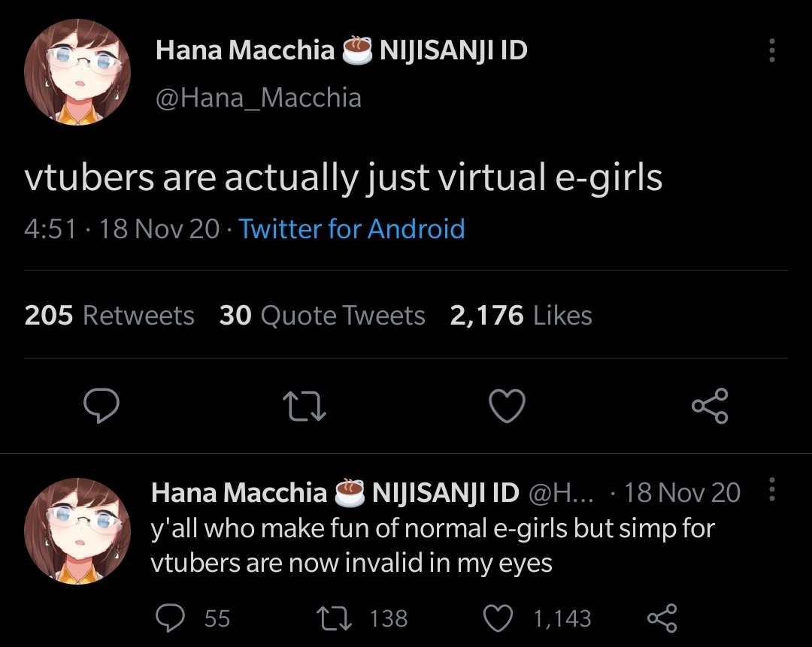Open the reply tweet's text
Viewport: 812px width, 647px height.
[432, 546]
